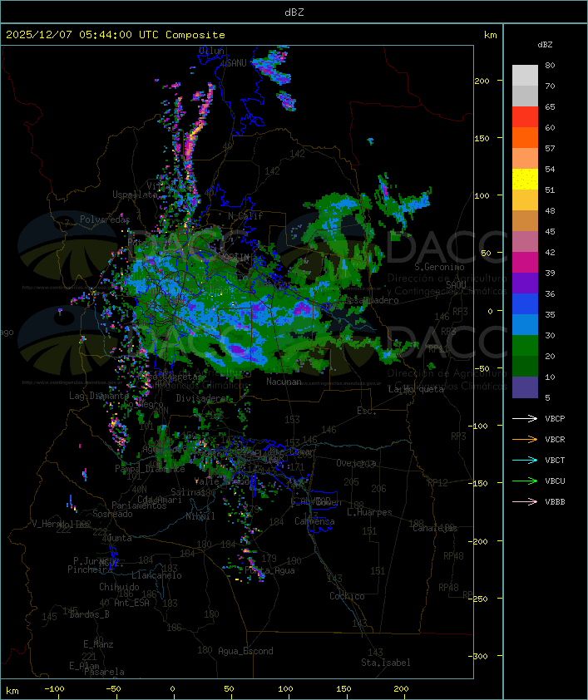Click the N_Calif place label
The image size is (588, 700).
(x=245, y=215)
